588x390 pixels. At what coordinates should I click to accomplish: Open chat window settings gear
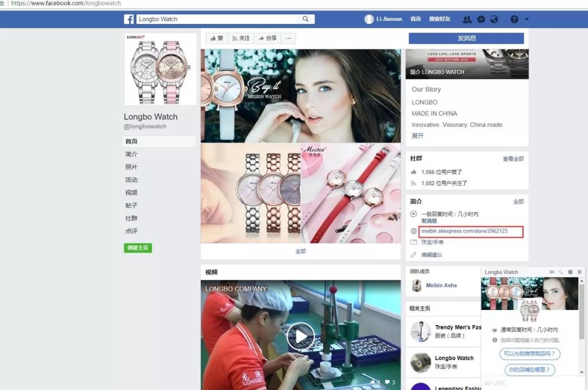tap(571, 272)
